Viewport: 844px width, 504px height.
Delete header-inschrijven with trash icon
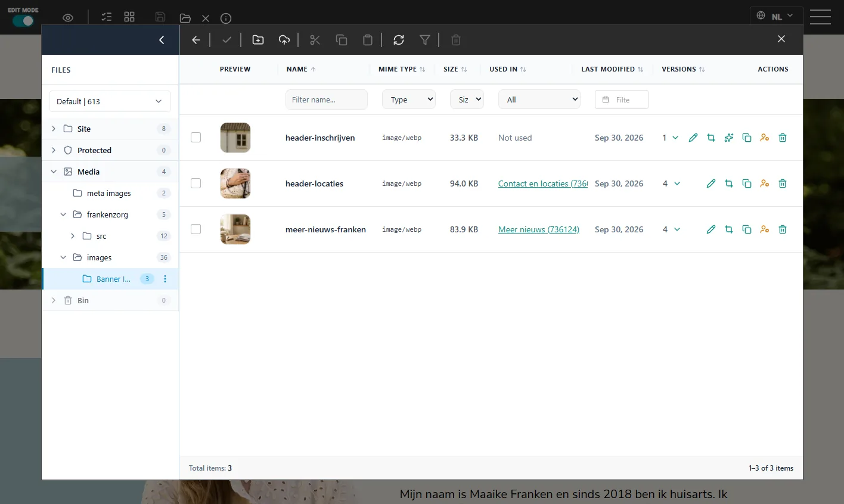click(783, 138)
